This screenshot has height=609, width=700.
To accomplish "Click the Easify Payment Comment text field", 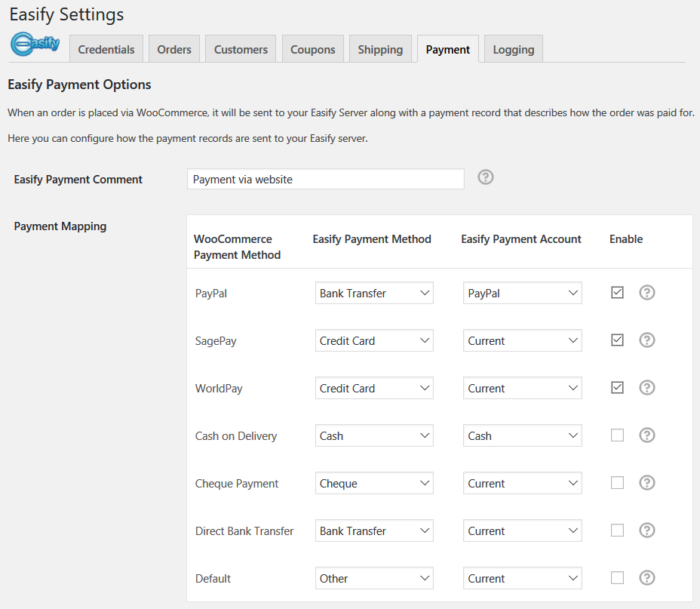I will (325, 179).
